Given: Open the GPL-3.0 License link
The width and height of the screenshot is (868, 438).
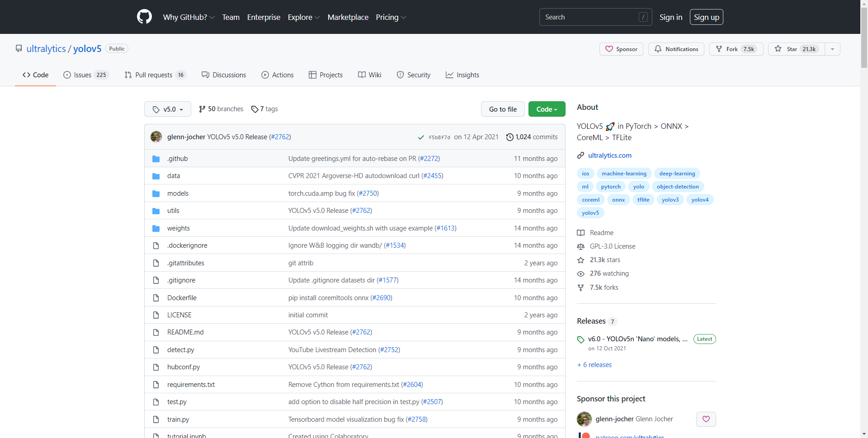Looking at the screenshot, I should click(607, 246).
